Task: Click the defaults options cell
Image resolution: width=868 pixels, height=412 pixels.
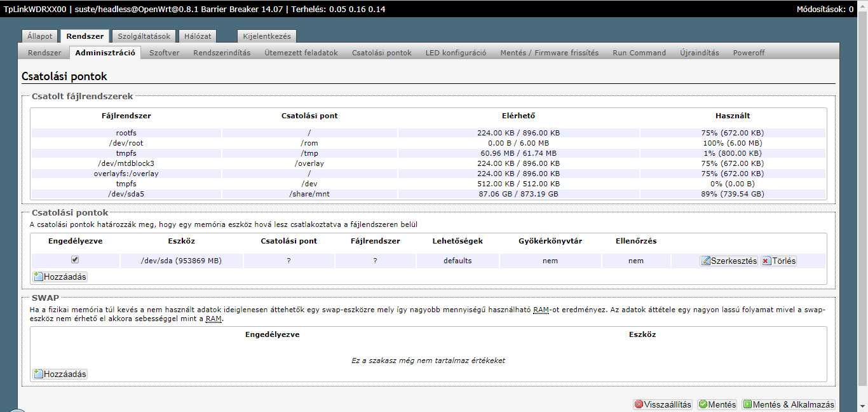Action: 458,261
